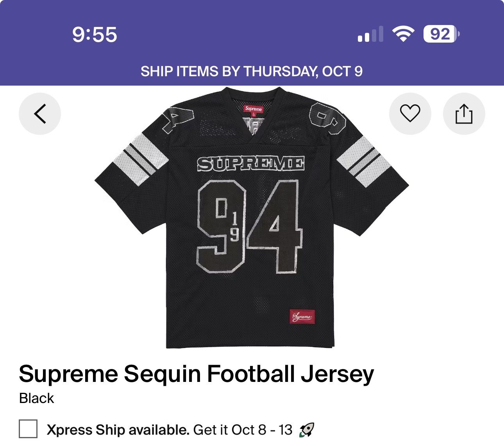Open the Ship Items by Thursday banner
This screenshot has width=504, height=446.
point(252,71)
